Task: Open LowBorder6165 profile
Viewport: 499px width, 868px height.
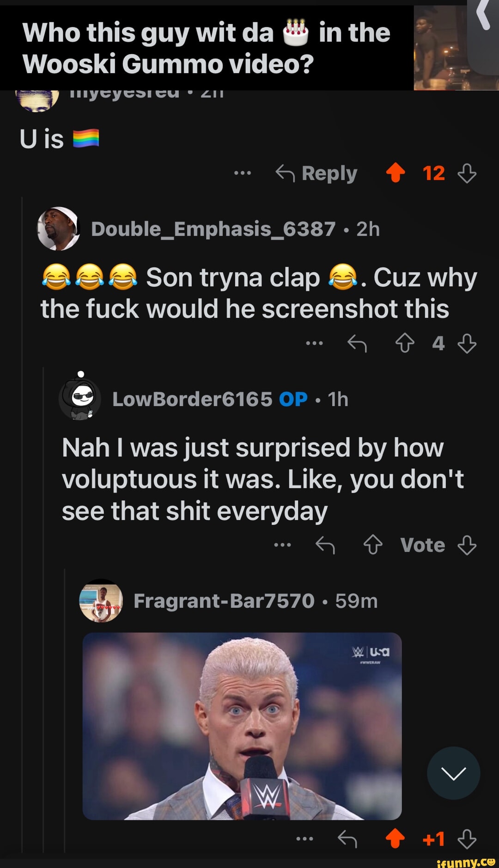Action: coord(192,399)
